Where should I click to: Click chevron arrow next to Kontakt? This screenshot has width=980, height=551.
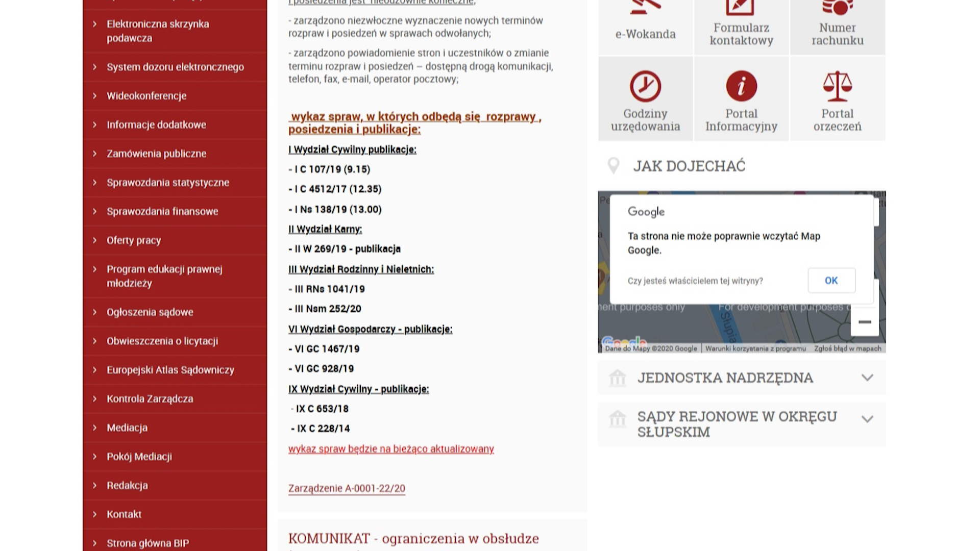95,514
